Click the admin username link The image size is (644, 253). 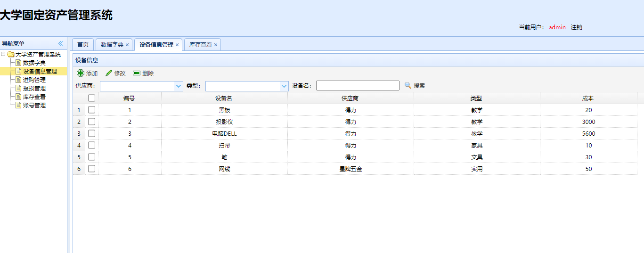click(x=557, y=27)
